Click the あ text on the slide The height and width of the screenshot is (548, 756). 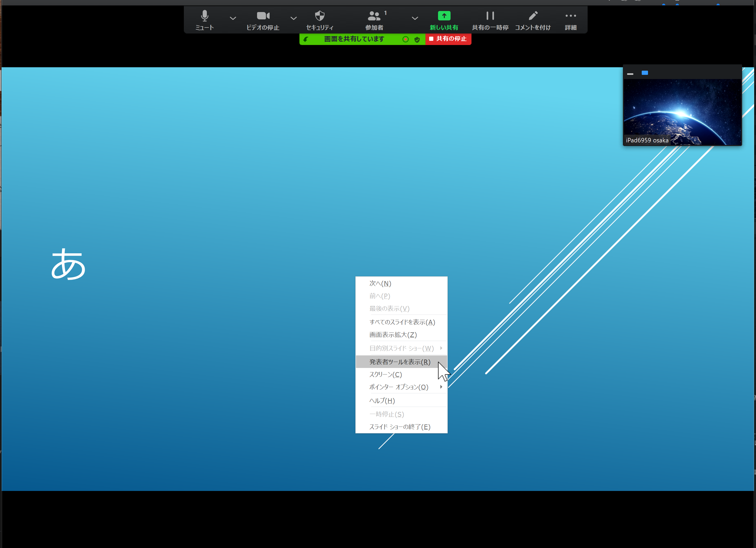point(68,264)
